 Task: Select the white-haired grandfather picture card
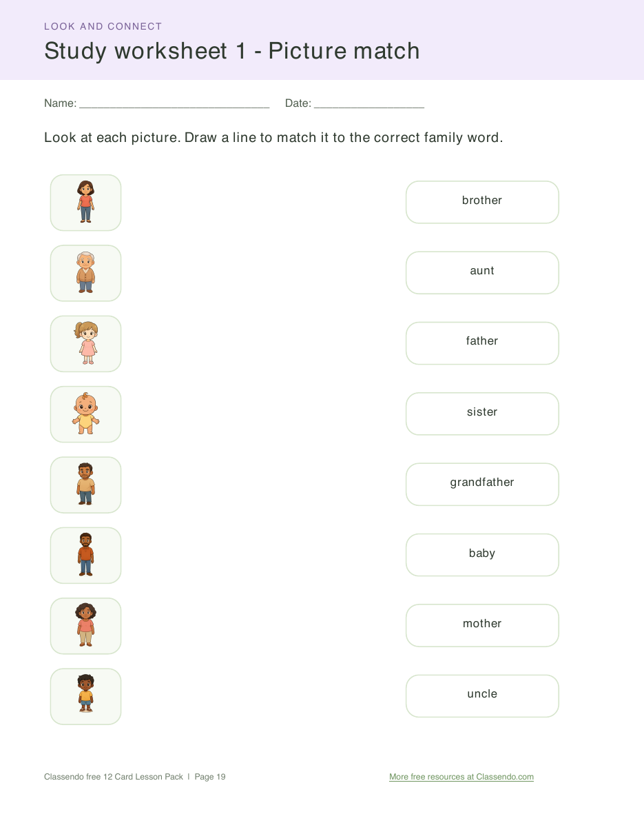85,273
